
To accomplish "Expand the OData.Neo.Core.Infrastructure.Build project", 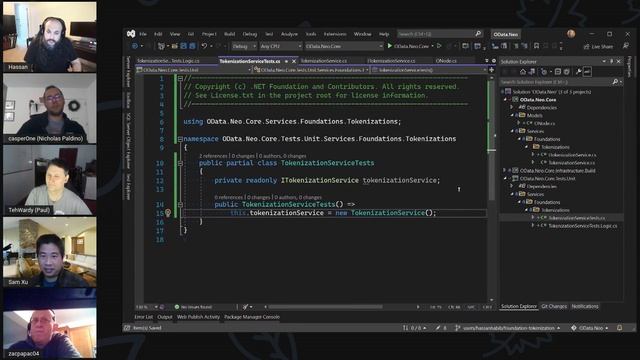I will [x=505, y=171].
